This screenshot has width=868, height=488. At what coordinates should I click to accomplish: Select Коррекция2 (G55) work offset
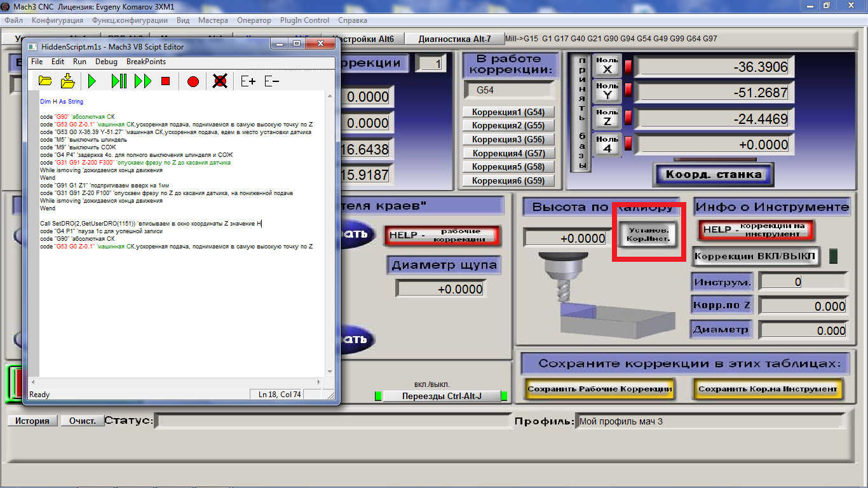tap(508, 126)
